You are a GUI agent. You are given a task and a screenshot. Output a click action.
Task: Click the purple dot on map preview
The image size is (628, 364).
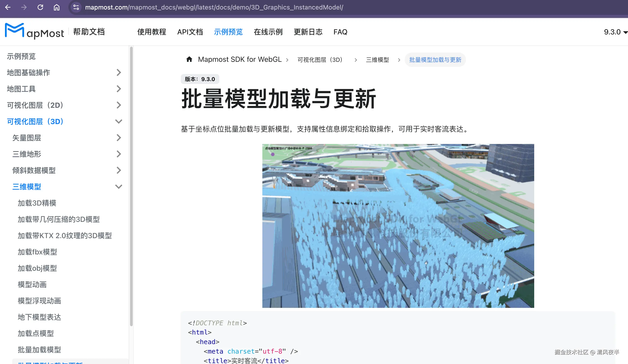click(x=273, y=154)
